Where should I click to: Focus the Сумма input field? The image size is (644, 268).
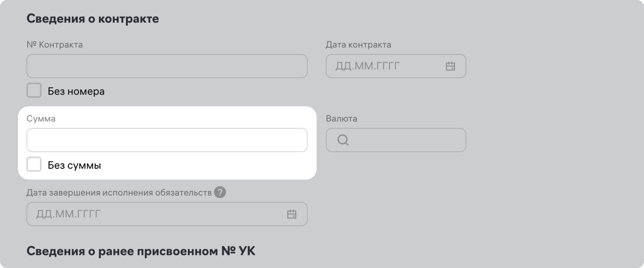click(167, 140)
